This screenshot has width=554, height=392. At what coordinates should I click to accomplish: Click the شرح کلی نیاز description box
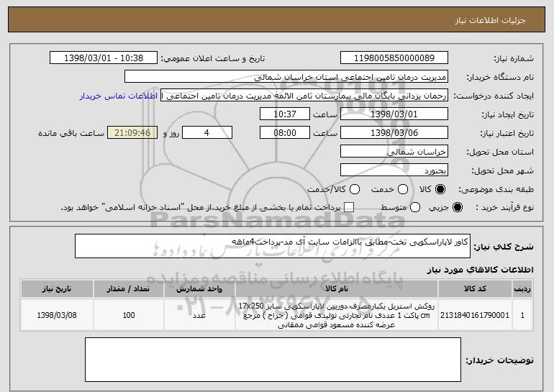273,246
